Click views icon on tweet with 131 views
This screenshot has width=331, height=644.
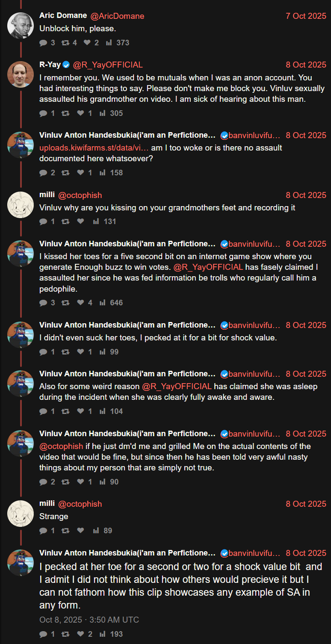[x=96, y=222]
